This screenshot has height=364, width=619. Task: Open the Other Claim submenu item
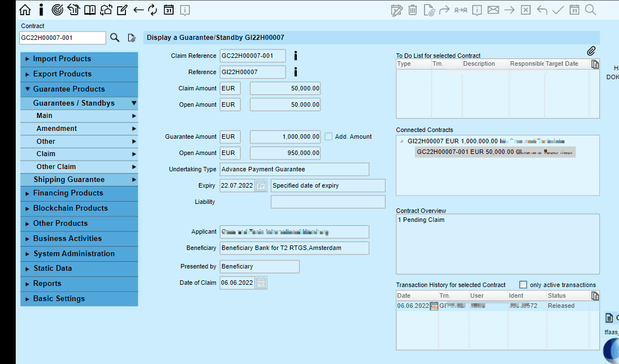pyautogui.click(x=79, y=167)
